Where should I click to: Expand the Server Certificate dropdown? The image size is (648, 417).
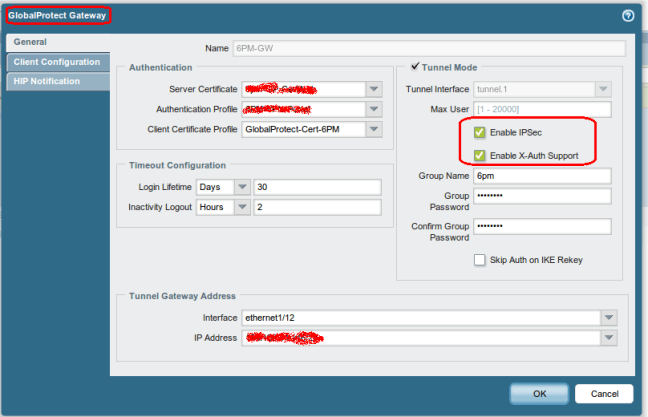[373, 88]
